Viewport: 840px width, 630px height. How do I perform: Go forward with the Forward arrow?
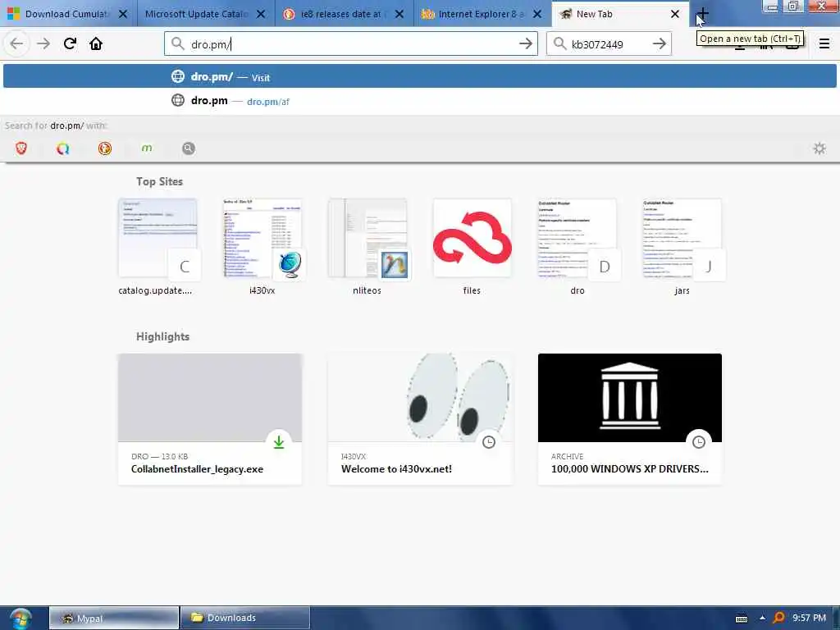click(43, 43)
